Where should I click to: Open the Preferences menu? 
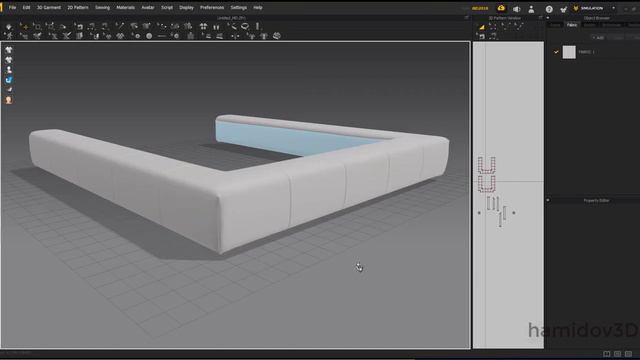pyautogui.click(x=212, y=7)
